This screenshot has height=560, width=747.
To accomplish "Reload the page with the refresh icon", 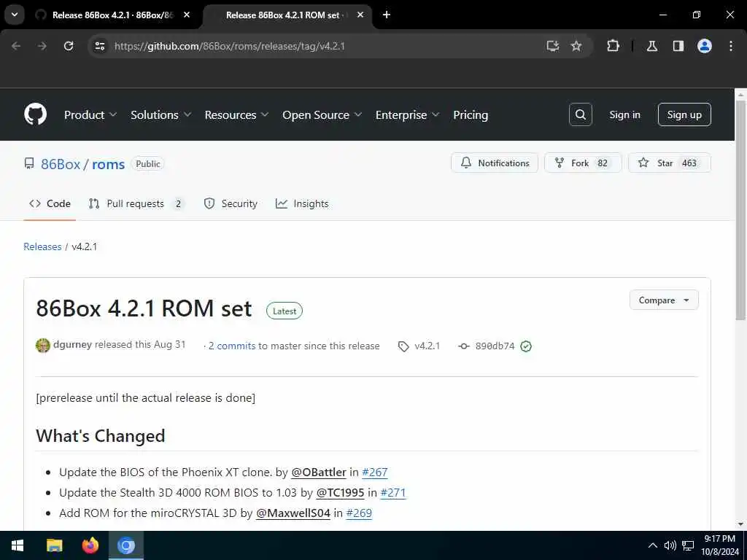I will [x=69, y=46].
